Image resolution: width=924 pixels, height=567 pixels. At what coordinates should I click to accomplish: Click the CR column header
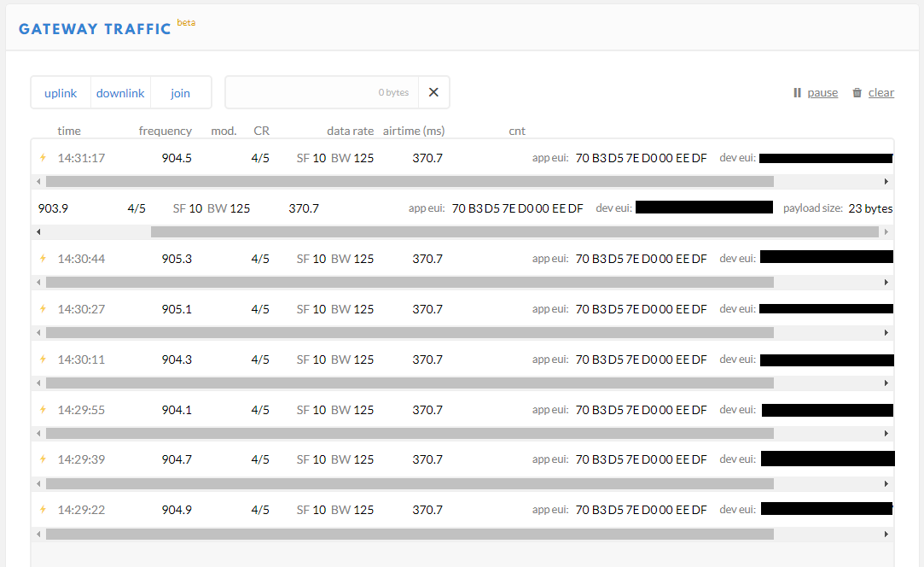pyautogui.click(x=262, y=131)
